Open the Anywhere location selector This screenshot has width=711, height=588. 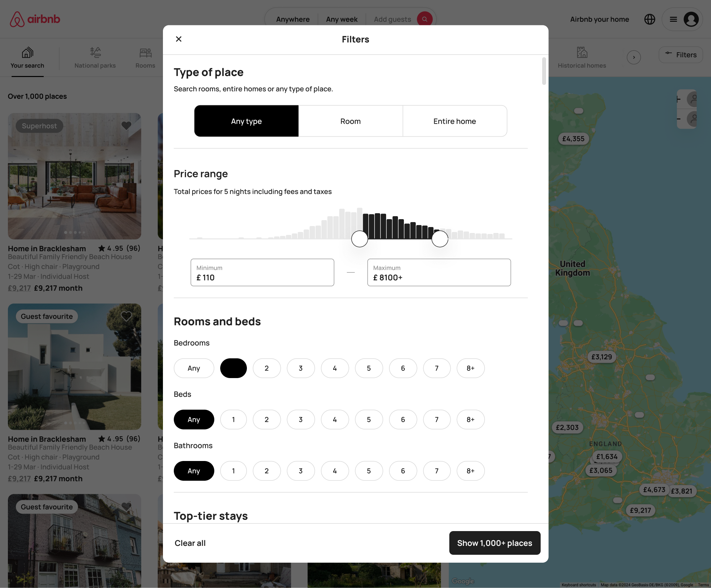(x=293, y=19)
